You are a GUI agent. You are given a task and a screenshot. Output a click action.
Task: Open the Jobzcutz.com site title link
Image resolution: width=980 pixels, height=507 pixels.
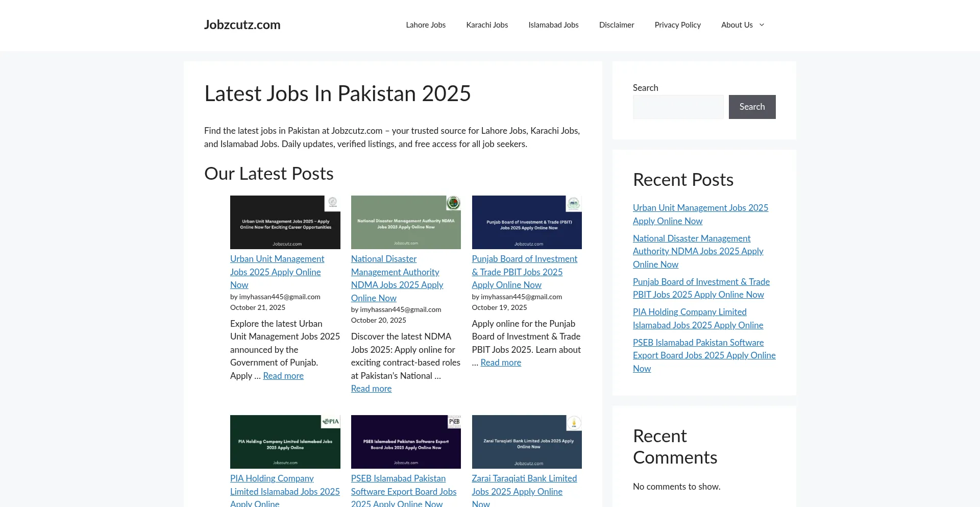pos(242,25)
